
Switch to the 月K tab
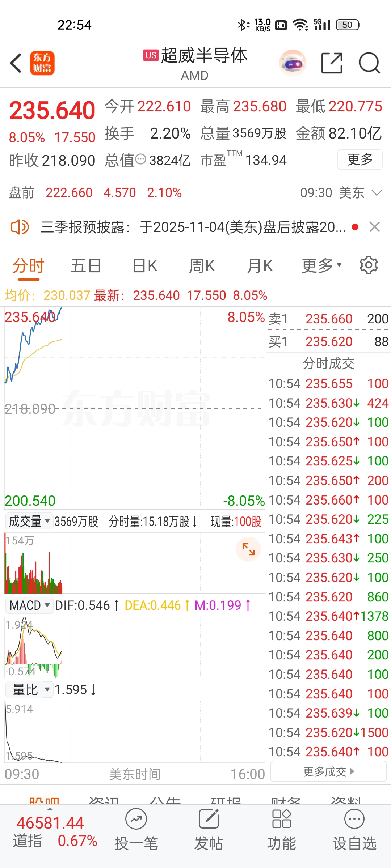coord(260,266)
